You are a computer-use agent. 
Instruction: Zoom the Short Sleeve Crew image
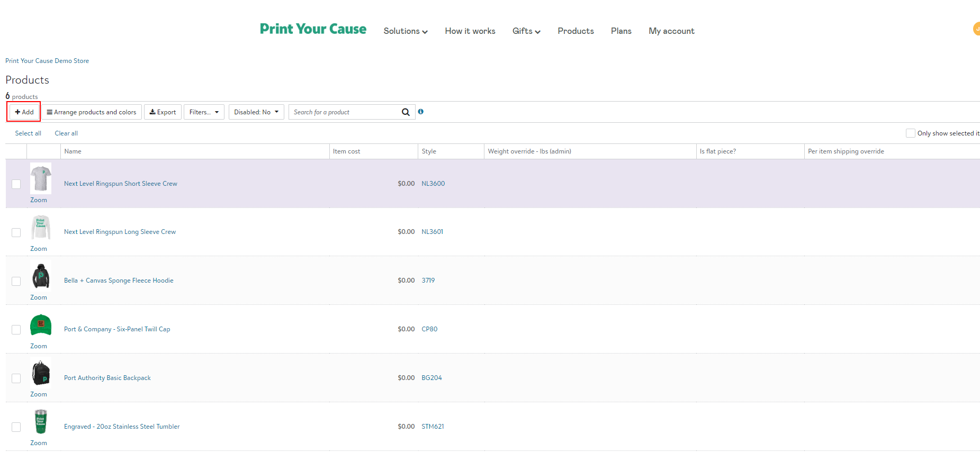39,200
